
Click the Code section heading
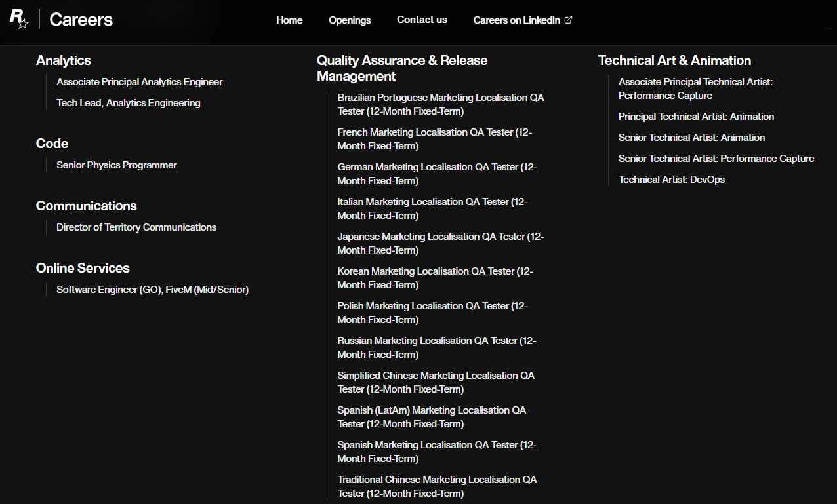pyautogui.click(x=52, y=144)
